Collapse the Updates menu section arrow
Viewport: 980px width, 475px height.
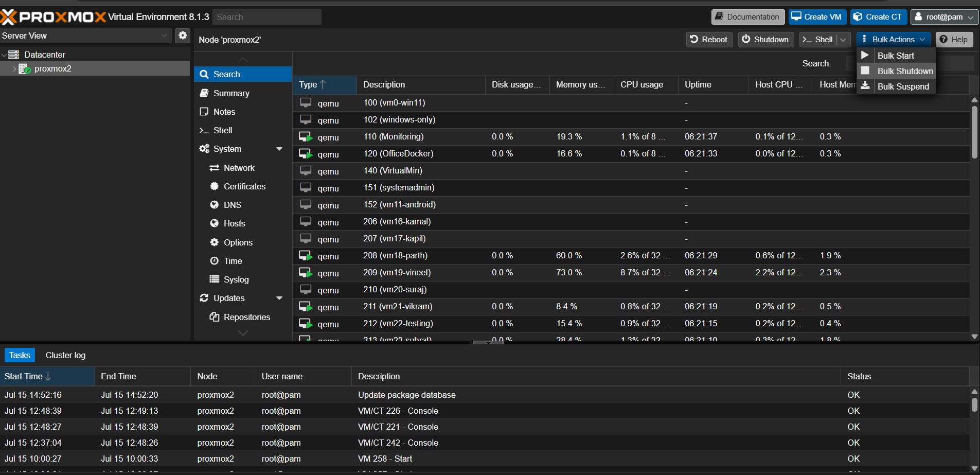click(279, 298)
